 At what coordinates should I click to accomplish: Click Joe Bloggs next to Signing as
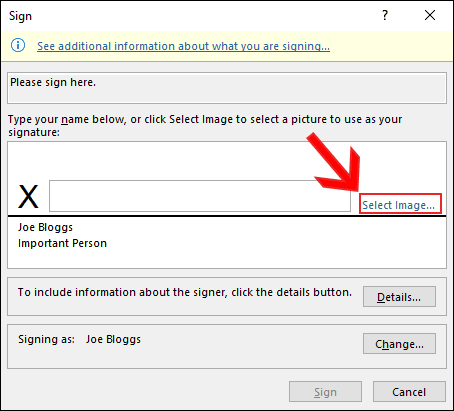click(x=113, y=339)
